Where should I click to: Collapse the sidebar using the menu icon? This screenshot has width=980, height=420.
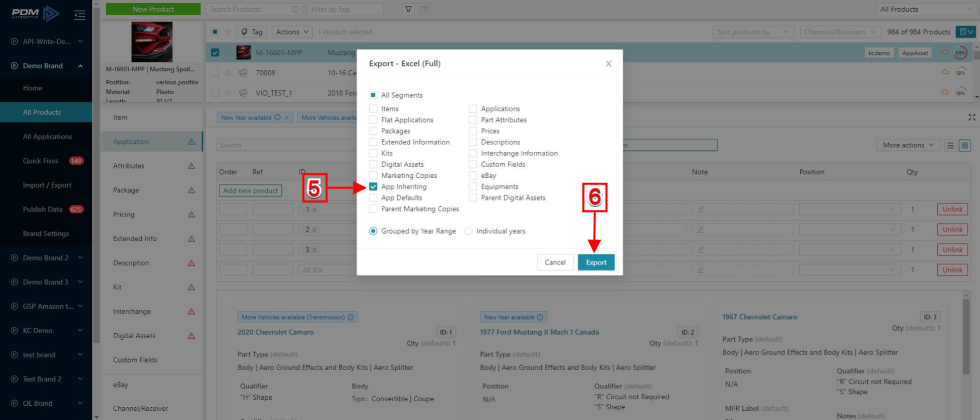pyautogui.click(x=80, y=15)
